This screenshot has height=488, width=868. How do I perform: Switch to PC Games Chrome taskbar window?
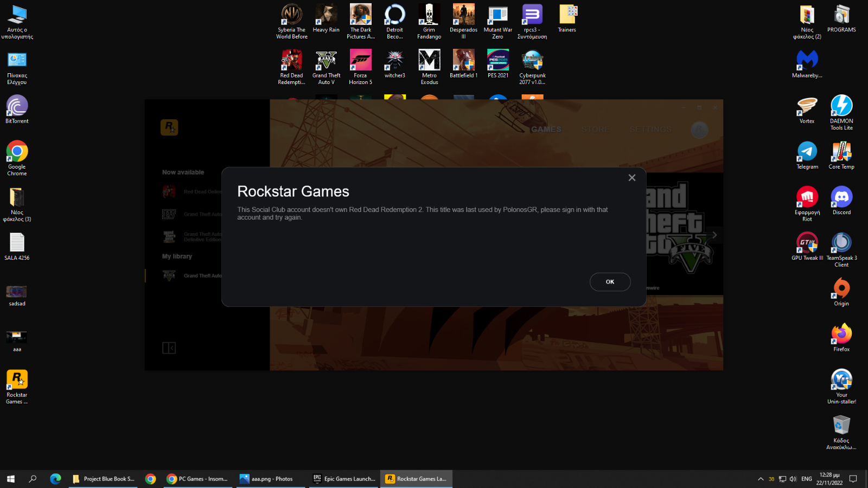click(x=197, y=479)
